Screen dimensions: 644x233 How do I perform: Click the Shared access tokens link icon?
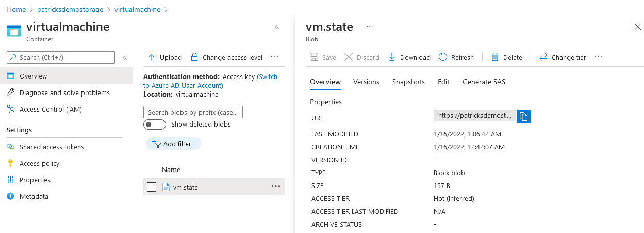[10, 147]
